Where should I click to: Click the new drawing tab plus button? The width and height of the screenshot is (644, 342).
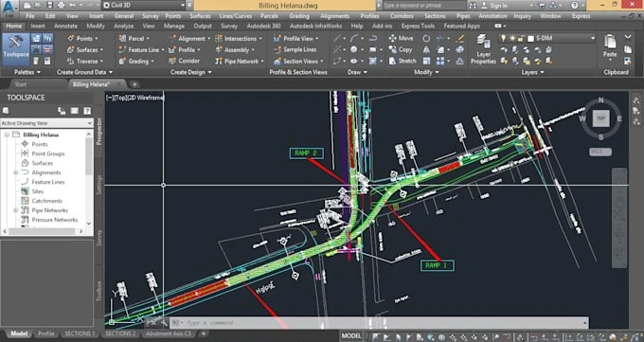click(x=134, y=84)
